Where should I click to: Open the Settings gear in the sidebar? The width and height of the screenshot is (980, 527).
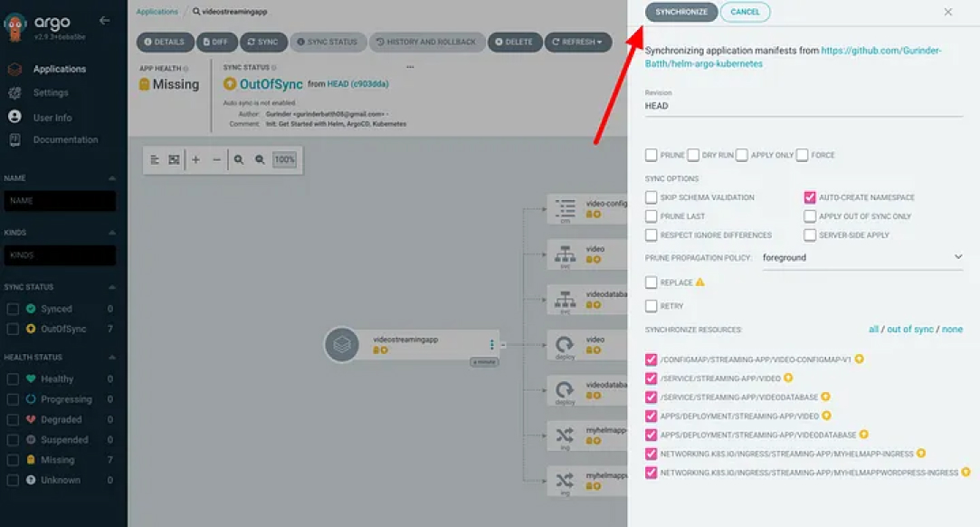[14, 91]
